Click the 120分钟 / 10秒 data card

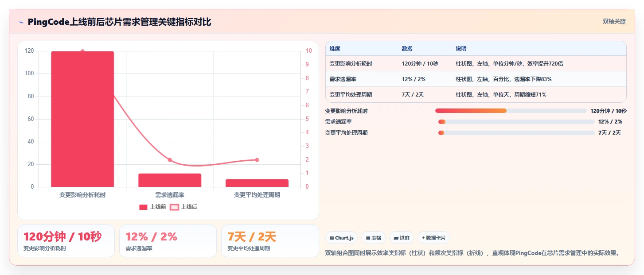[66, 241]
